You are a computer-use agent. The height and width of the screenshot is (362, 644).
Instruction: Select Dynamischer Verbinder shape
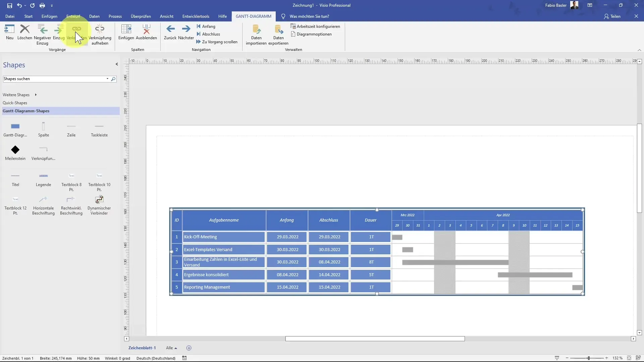99,205
